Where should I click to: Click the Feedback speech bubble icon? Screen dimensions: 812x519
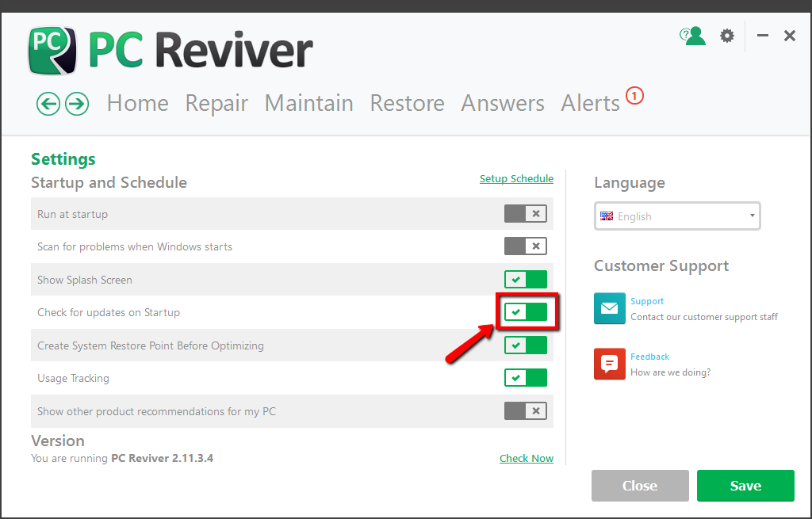tap(610, 364)
